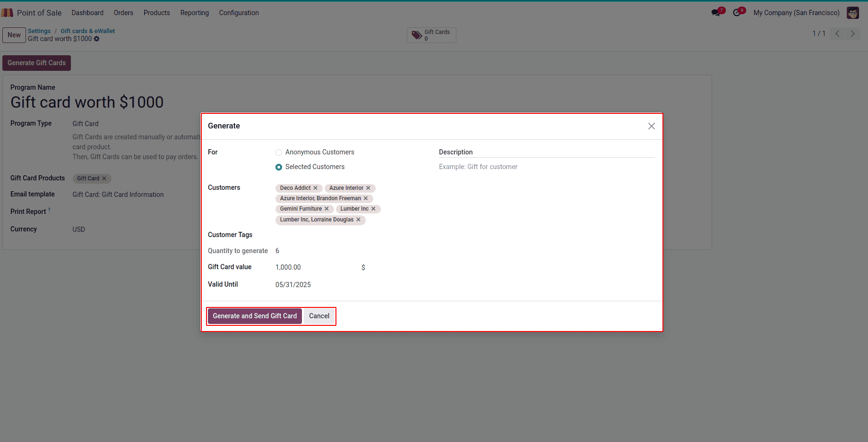Viewport: 868px width, 442px height.
Task: Select Anonymous Customers radio option
Action: coord(279,153)
